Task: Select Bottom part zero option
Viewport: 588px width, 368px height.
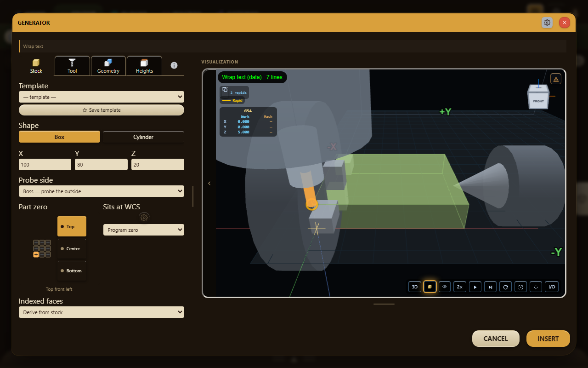Action: click(72, 270)
